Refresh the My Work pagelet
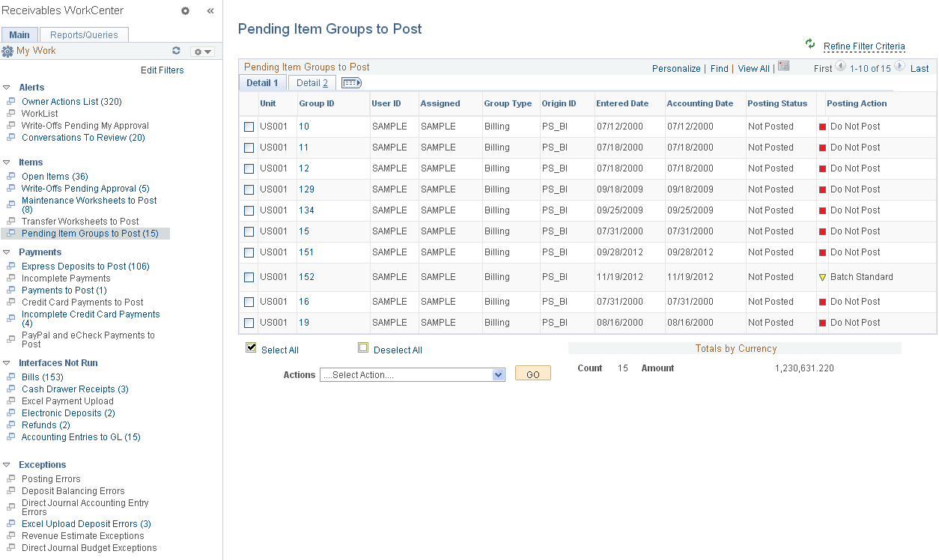The height and width of the screenshot is (560, 939). click(x=176, y=51)
